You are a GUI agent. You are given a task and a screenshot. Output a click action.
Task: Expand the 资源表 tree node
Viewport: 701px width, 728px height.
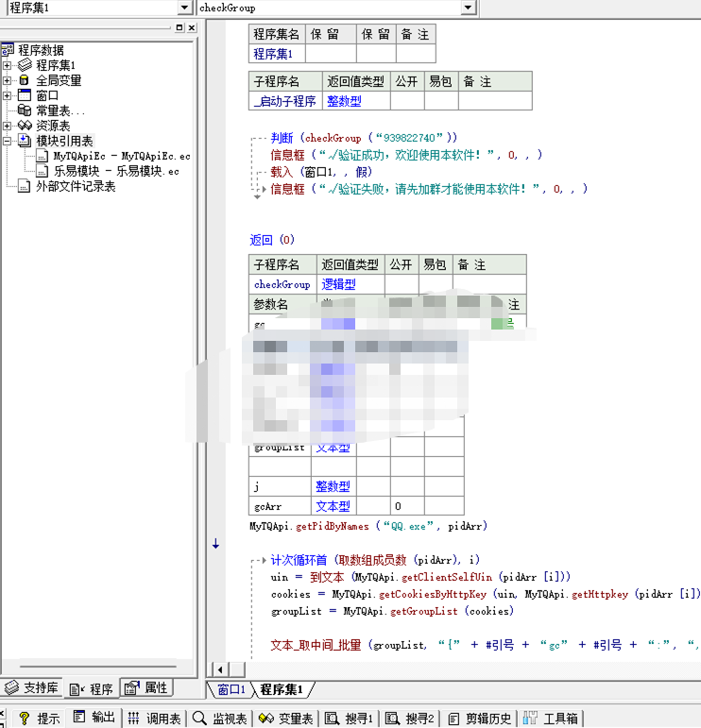pyautogui.click(x=8, y=126)
